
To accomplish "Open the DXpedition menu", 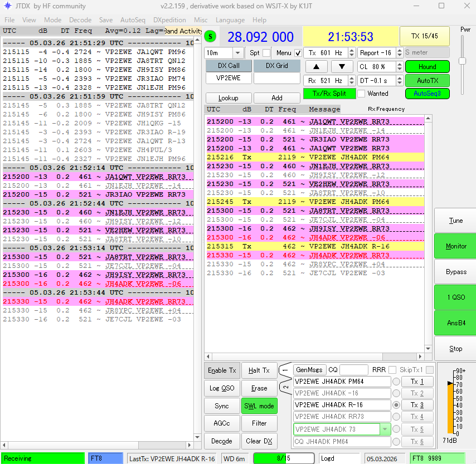I will coord(169,20).
